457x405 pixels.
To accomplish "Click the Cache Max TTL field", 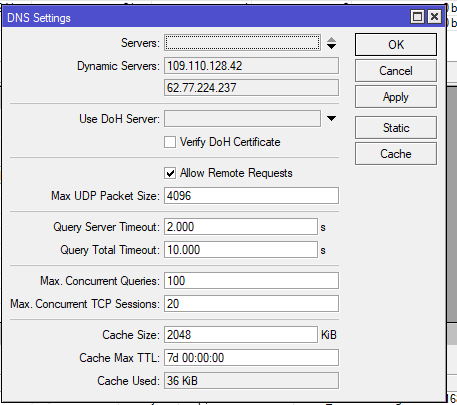I will point(251,358).
